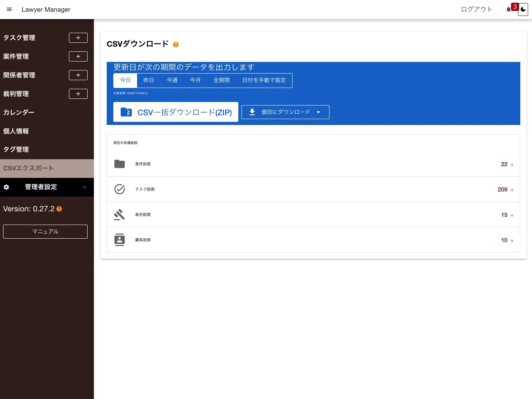The image size is (532, 399).
Task: Choose 日付を手動で指定 option
Action: point(264,80)
